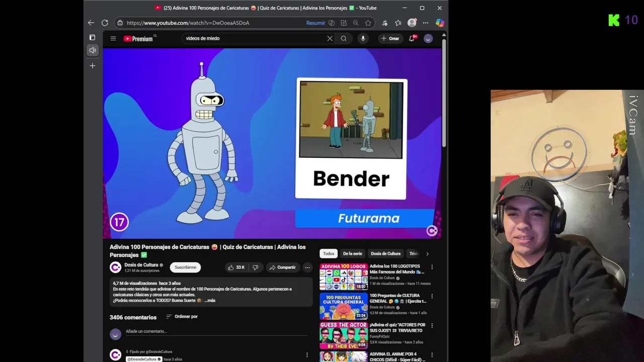Open 'Guess the Actor' video thumbnail
Image resolution: width=644 pixels, height=362 pixels.
point(344,335)
